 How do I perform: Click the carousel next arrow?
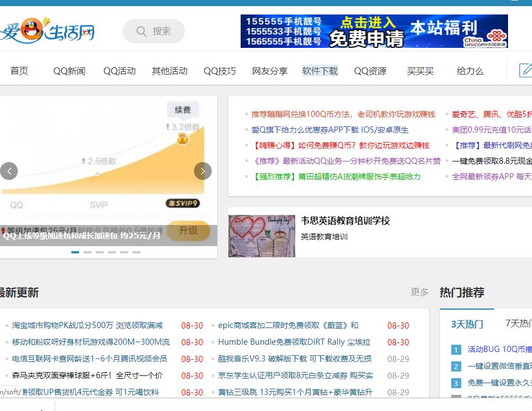pos(203,171)
